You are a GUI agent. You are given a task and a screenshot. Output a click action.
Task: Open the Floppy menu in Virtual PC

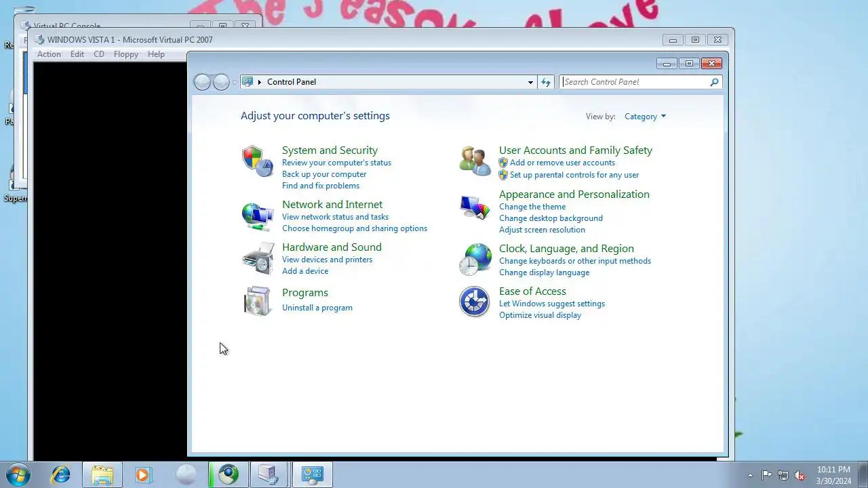point(126,54)
